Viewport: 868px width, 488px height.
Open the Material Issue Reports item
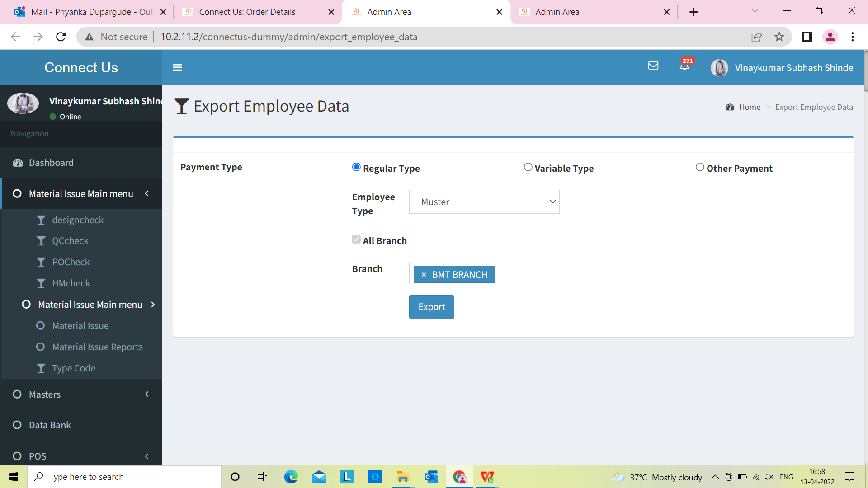(x=97, y=347)
